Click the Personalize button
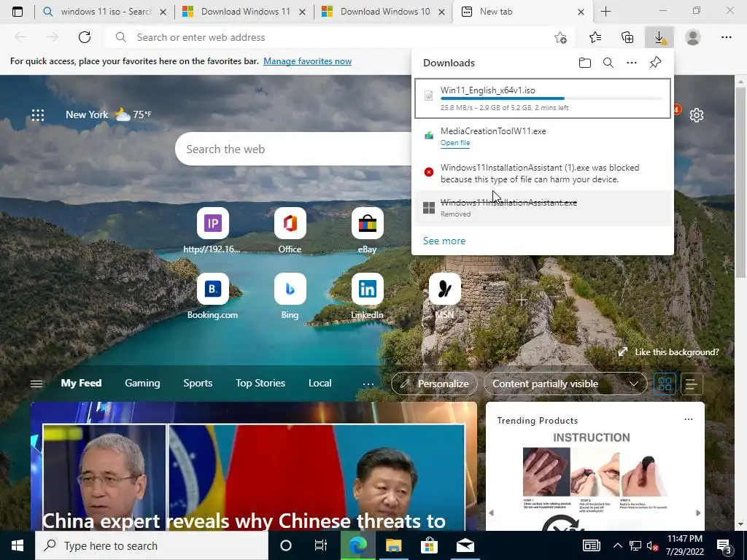 click(x=434, y=384)
